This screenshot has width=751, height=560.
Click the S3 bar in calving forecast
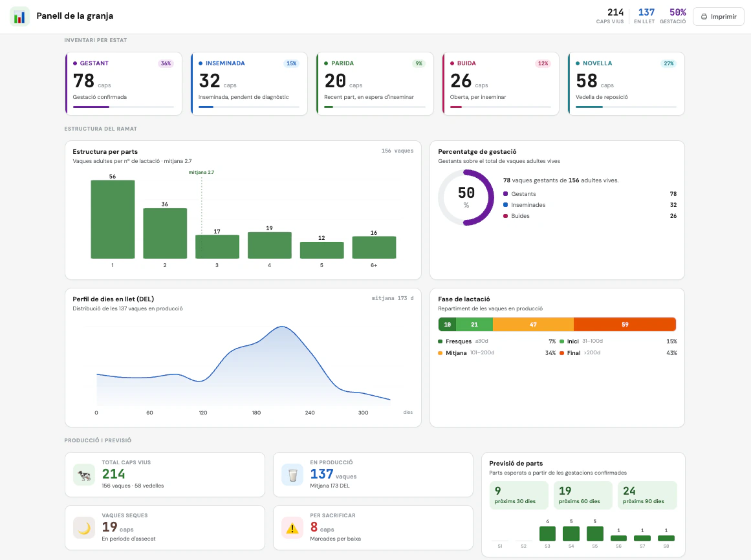pyautogui.click(x=547, y=533)
